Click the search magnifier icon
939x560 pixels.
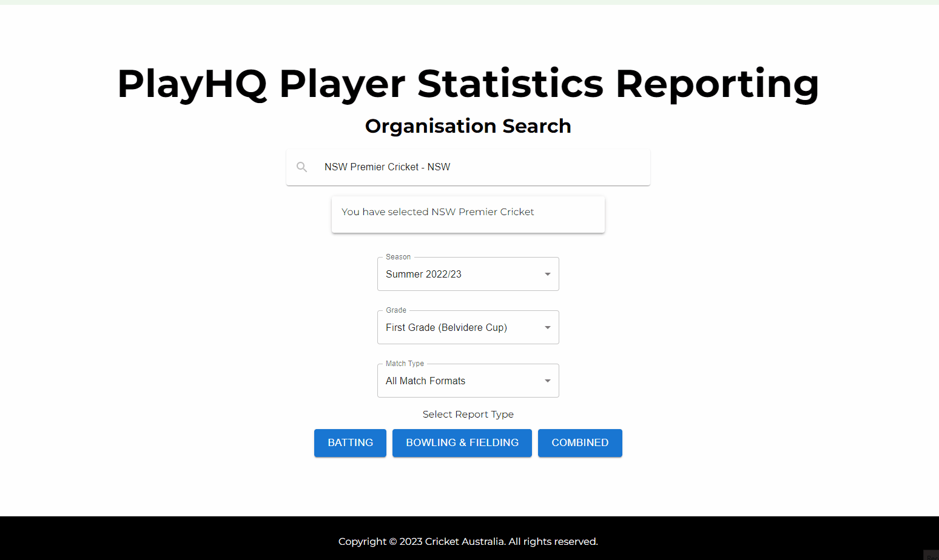pyautogui.click(x=301, y=167)
